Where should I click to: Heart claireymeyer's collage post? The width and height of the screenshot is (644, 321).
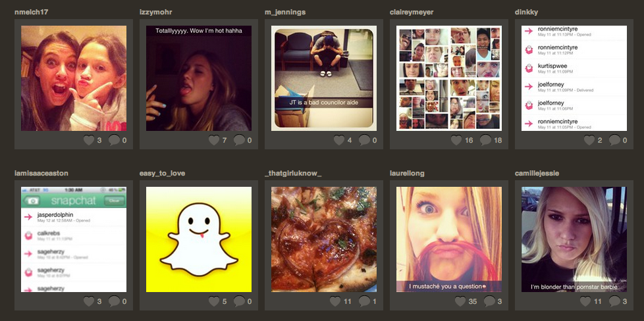pos(456,140)
